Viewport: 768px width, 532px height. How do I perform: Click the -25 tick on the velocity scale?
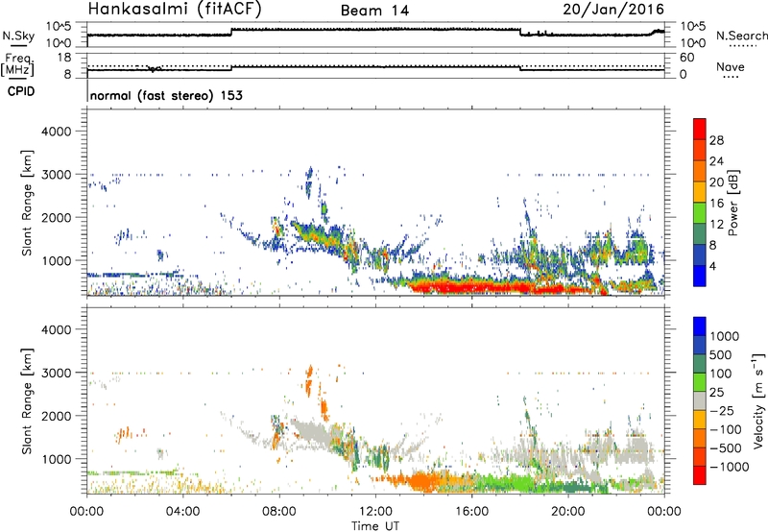(724, 410)
